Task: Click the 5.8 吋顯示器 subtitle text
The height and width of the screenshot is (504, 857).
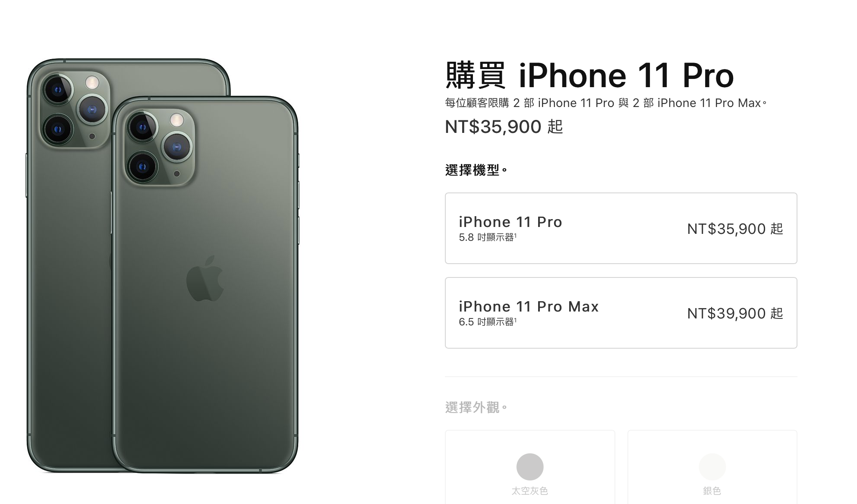Action: (486, 237)
